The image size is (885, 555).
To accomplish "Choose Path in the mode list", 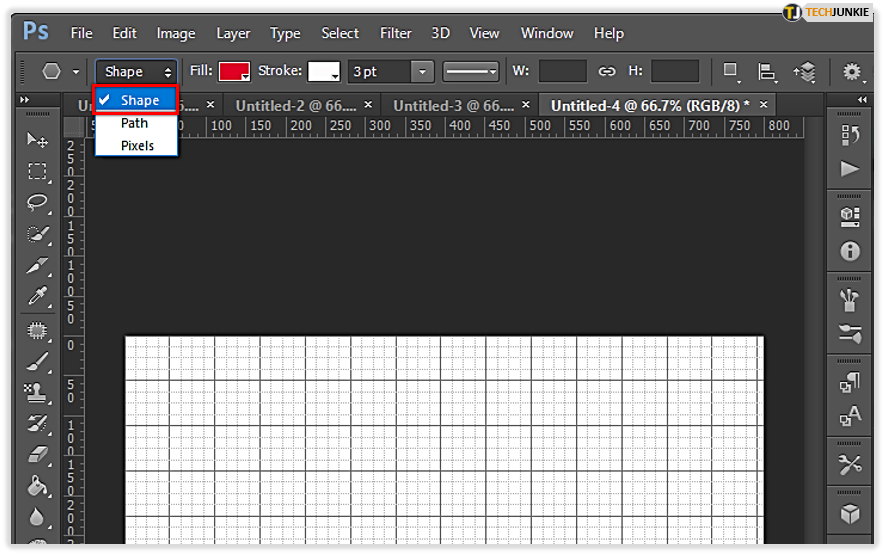I will (136, 123).
